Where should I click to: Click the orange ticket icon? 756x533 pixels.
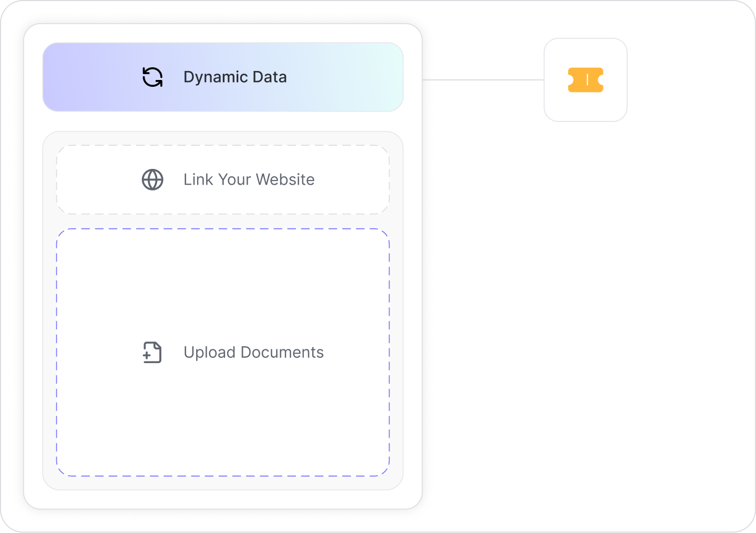tap(585, 80)
